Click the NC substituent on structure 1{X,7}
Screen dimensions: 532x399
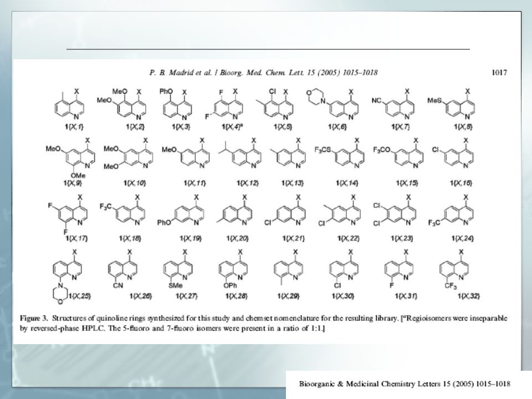click(x=377, y=101)
